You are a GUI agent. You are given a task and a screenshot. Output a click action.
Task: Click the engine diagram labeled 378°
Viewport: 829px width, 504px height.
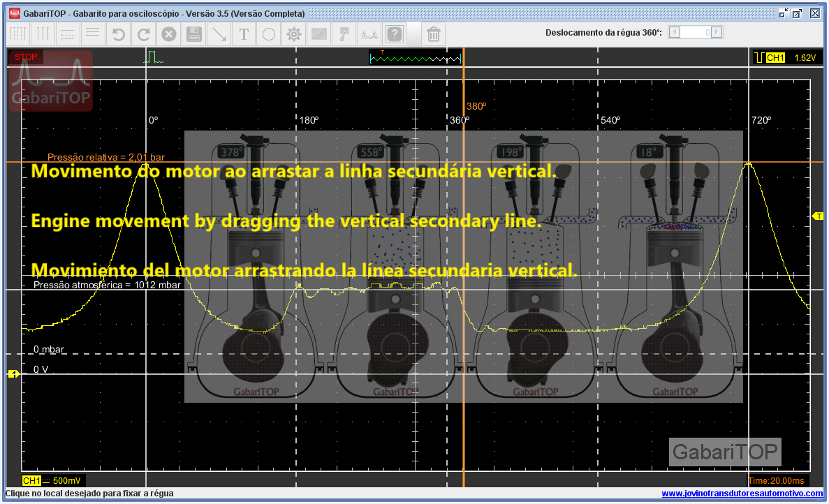point(256,267)
